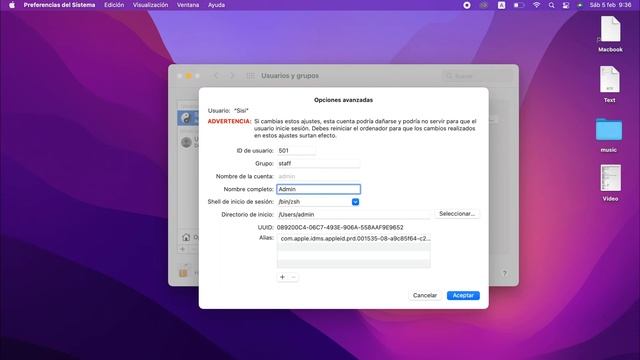Select the Macbook file on desktop
Image resolution: width=640 pixels, height=360 pixels.
click(610, 34)
